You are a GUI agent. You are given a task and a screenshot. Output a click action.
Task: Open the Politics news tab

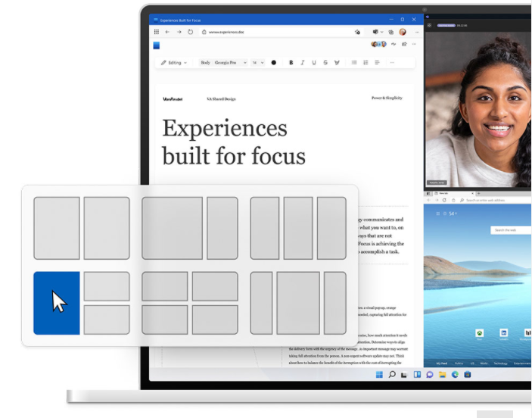click(459, 363)
